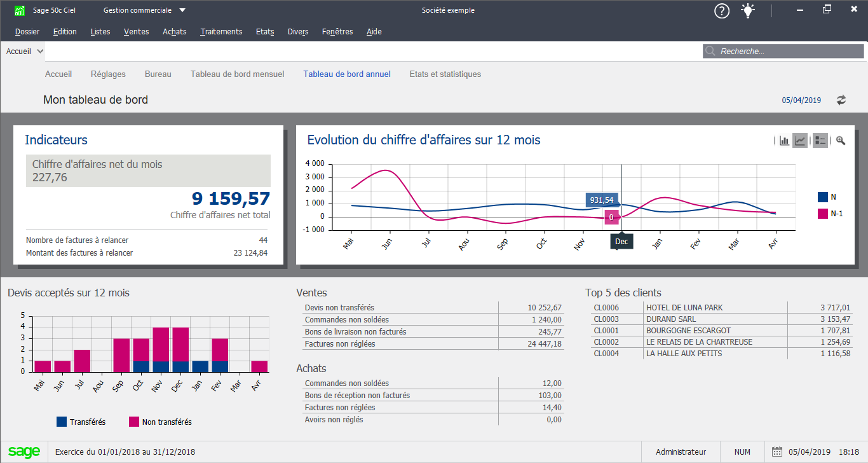Click the Sage 50c Ciel app icon
The height and width of the screenshot is (463, 868).
click(x=20, y=10)
